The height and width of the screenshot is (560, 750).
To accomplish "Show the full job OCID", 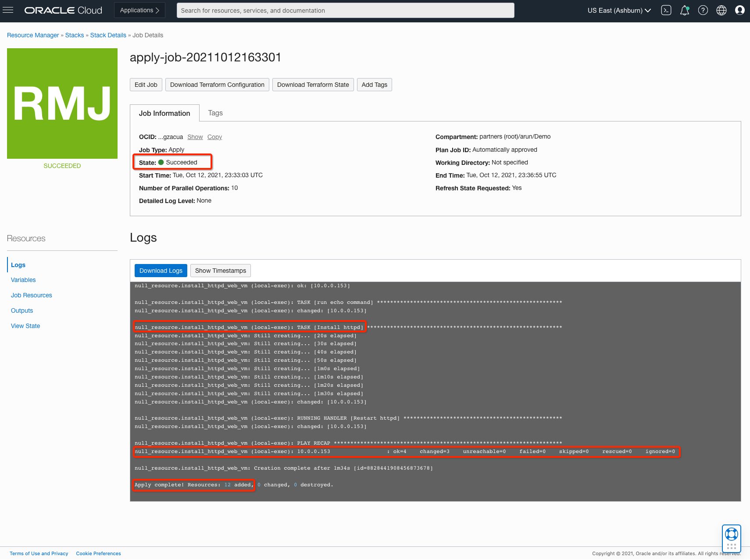I will (195, 137).
